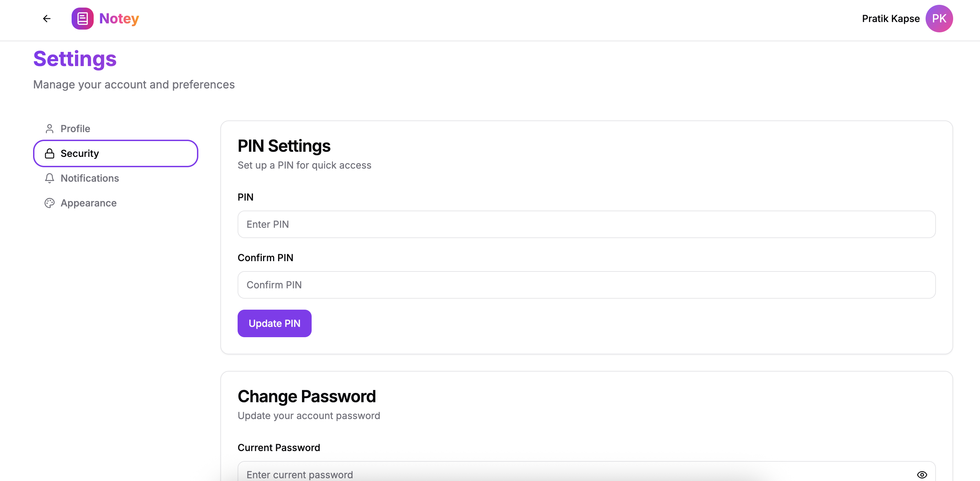Screen dimensions: 980x481
Task: Click the Notifications bell icon
Action: coord(50,178)
